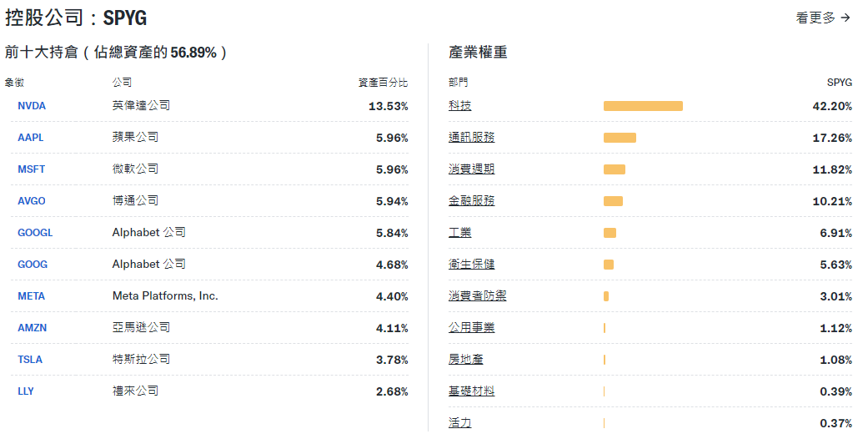Image resolution: width=868 pixels, height=439 pixels.
Task: Open the GOOG ticker link
Action: pos(33,265)
